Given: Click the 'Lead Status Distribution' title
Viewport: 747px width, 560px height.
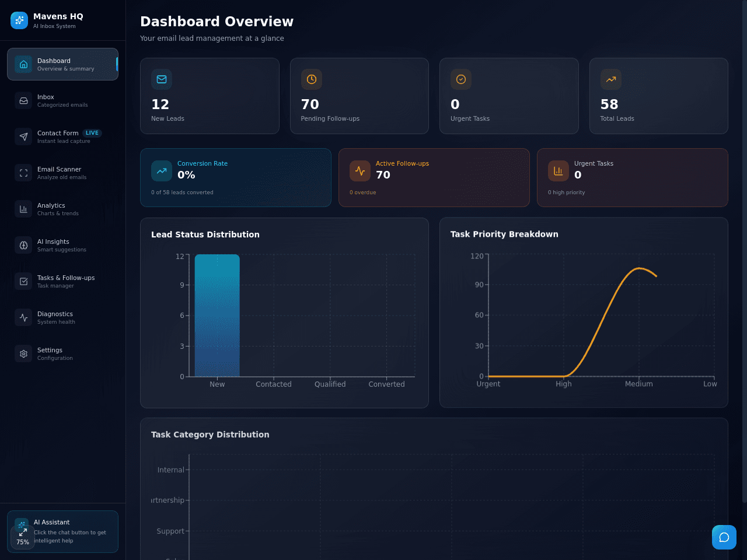Looking at the screenshot, I should (x=205, y=235).
